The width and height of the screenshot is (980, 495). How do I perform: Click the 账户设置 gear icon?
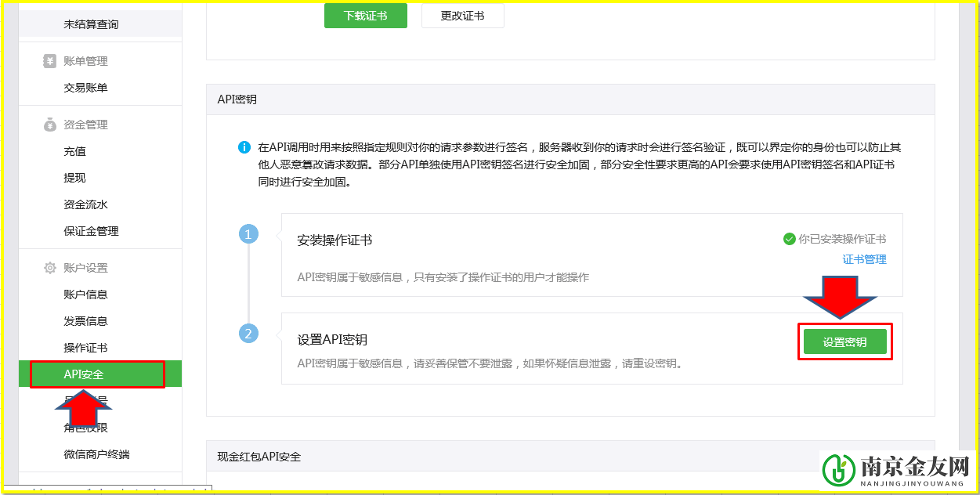[49, 267]
